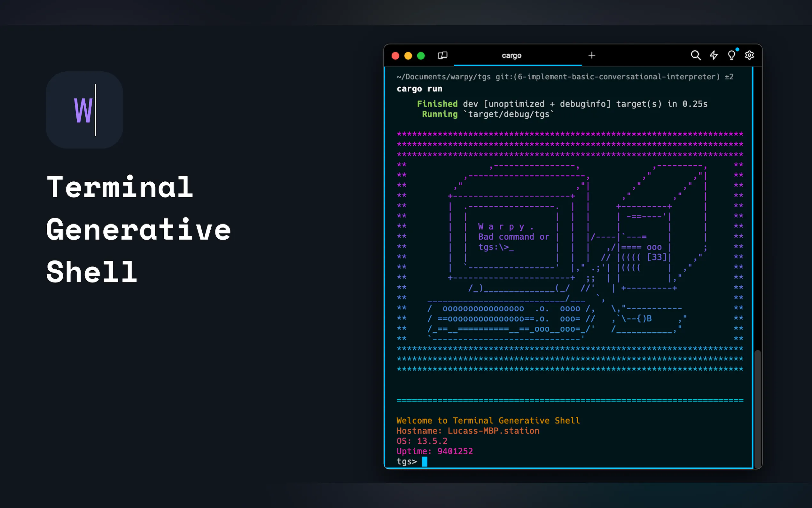812x508 pixels.
Task: Click 'Welcome to Terminal Generative Shell' line
Action: click(488, 421)
